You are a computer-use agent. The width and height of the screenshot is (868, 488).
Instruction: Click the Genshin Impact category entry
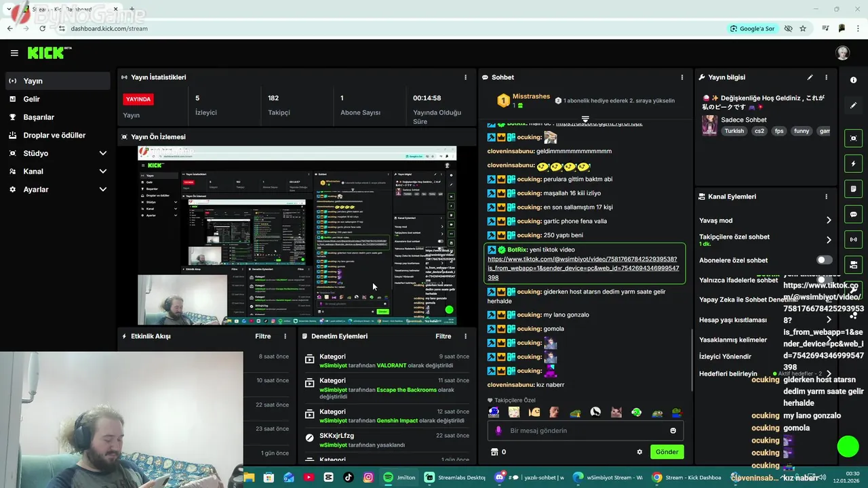pos(387,416)
